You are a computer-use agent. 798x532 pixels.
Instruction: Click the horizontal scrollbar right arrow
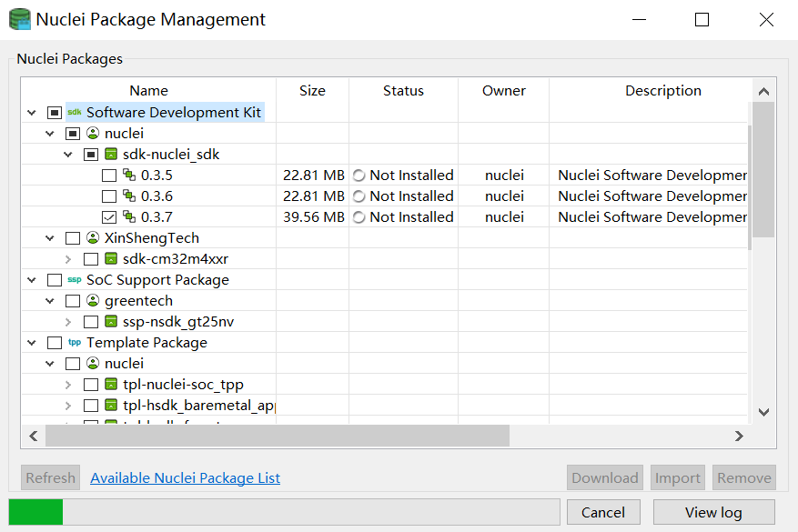click(x=739, y=436)
